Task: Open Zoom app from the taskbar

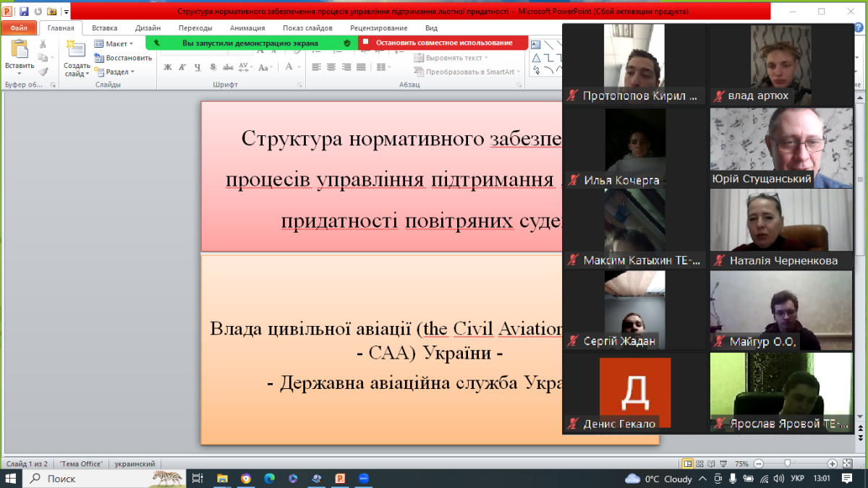Action: (364, 479)
